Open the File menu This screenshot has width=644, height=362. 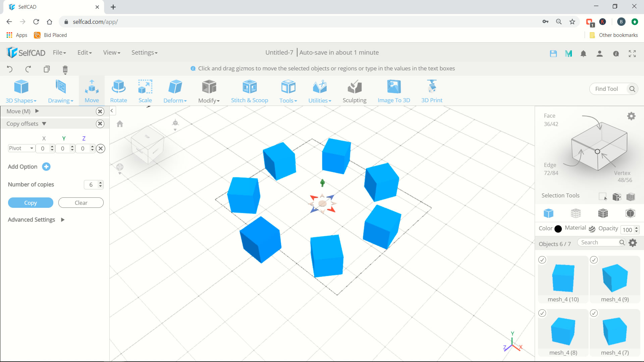(x=59, y=53)
